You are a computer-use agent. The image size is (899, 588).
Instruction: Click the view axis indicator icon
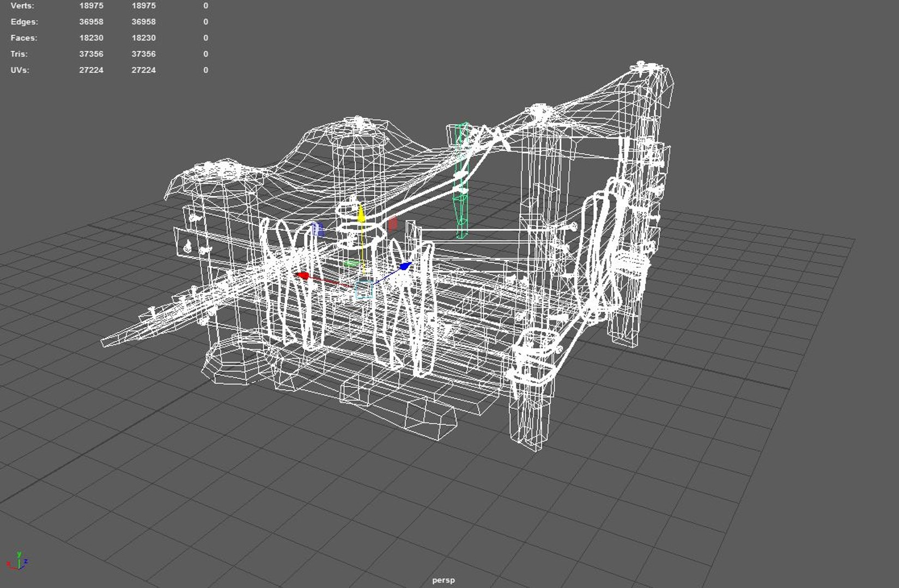[17, 561]
